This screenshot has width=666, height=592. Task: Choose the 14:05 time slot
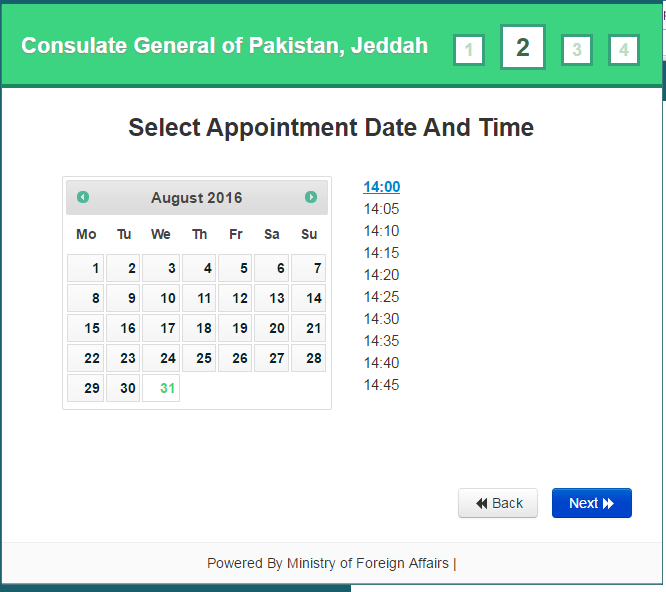click(381, 209)
